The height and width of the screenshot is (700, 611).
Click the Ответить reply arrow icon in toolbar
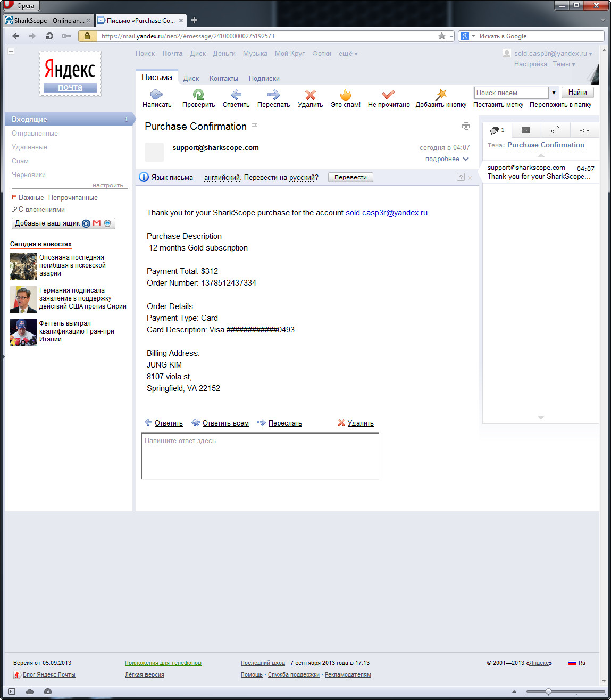[236, 95]
